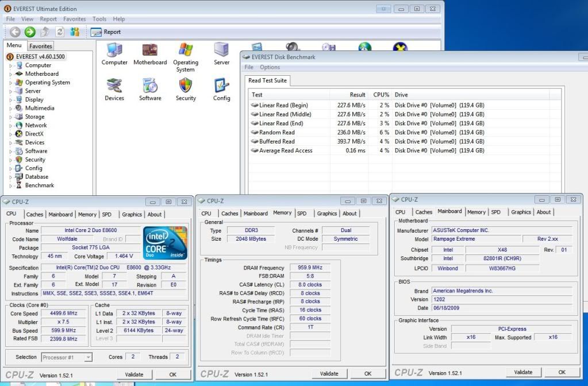Select Display in the EVEREST tree
This screenshot has height=386, width=588.
34,100
